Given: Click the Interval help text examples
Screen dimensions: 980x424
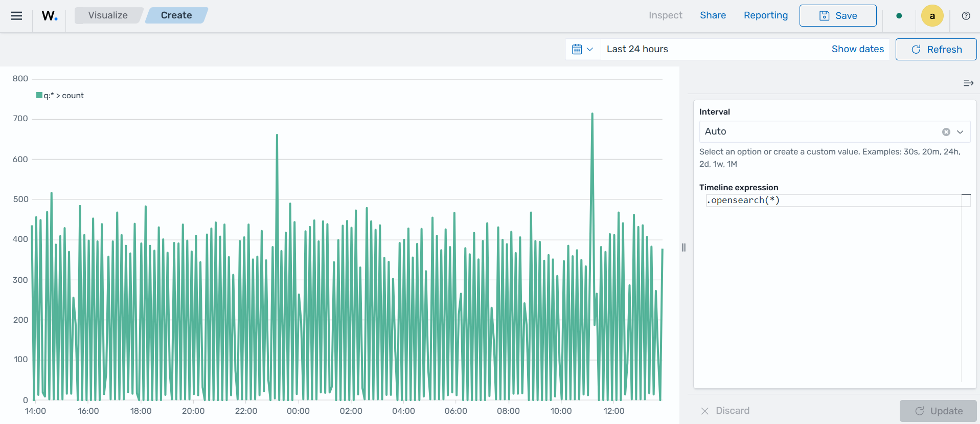Looking at the screenshot, I should pos(830,158).
